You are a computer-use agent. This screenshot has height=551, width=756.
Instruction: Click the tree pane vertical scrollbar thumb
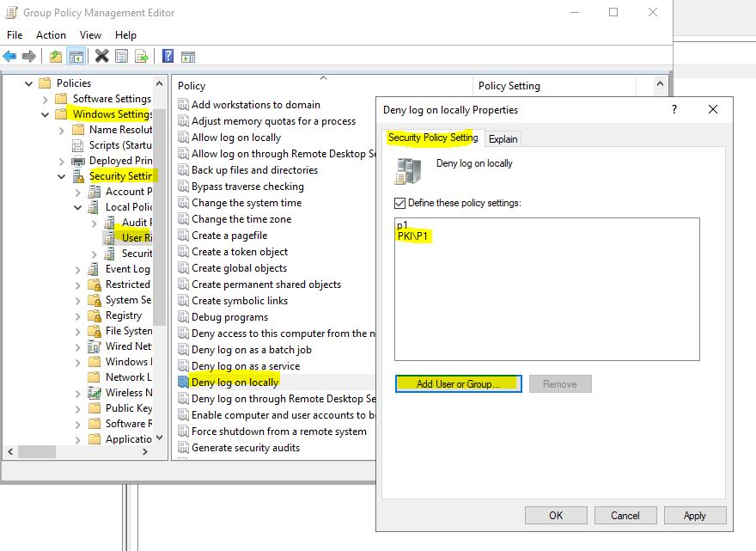pyautogui.click(x=159, y=217)
